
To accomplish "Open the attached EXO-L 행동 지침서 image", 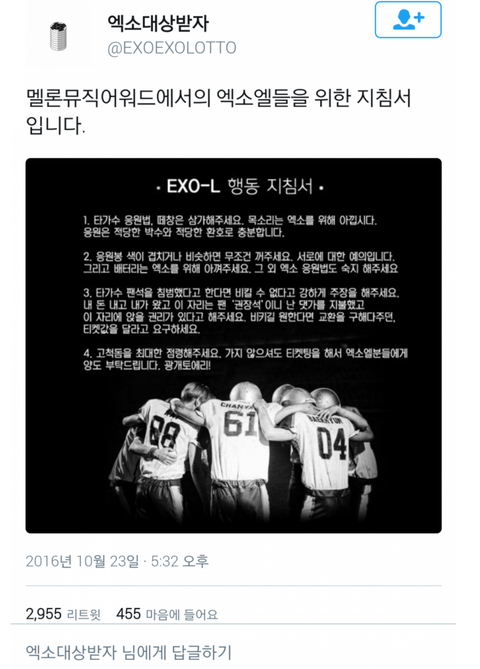I will coord(233,346).
